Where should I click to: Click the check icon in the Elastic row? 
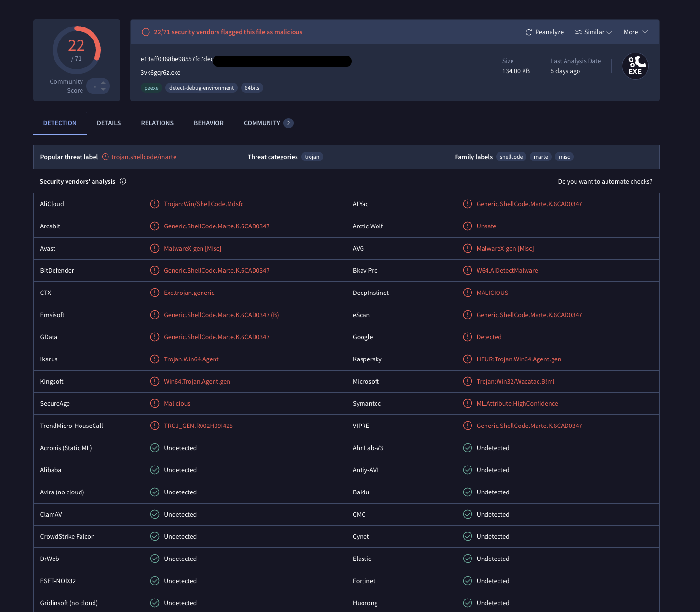[468, 559]
